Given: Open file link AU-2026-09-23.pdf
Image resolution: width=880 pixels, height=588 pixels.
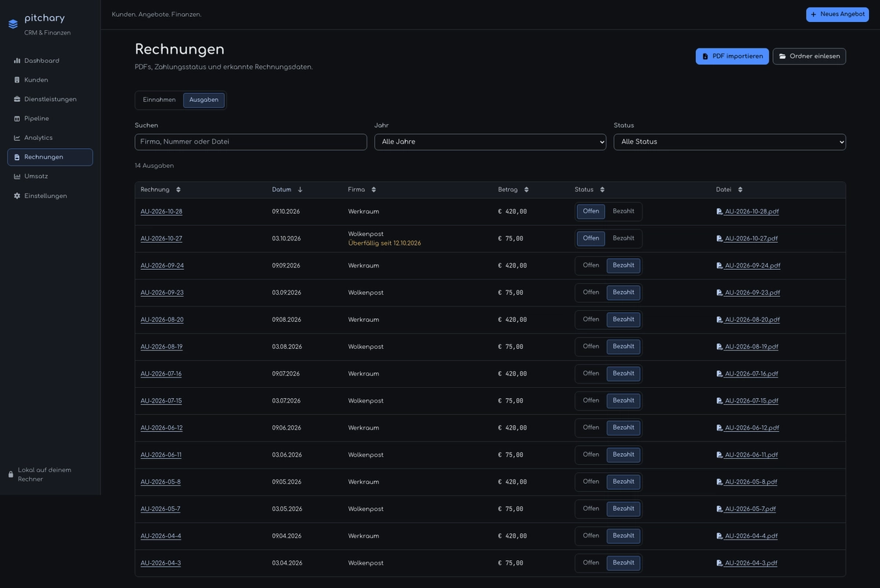Looking at the screenshot, I should 752,293.
